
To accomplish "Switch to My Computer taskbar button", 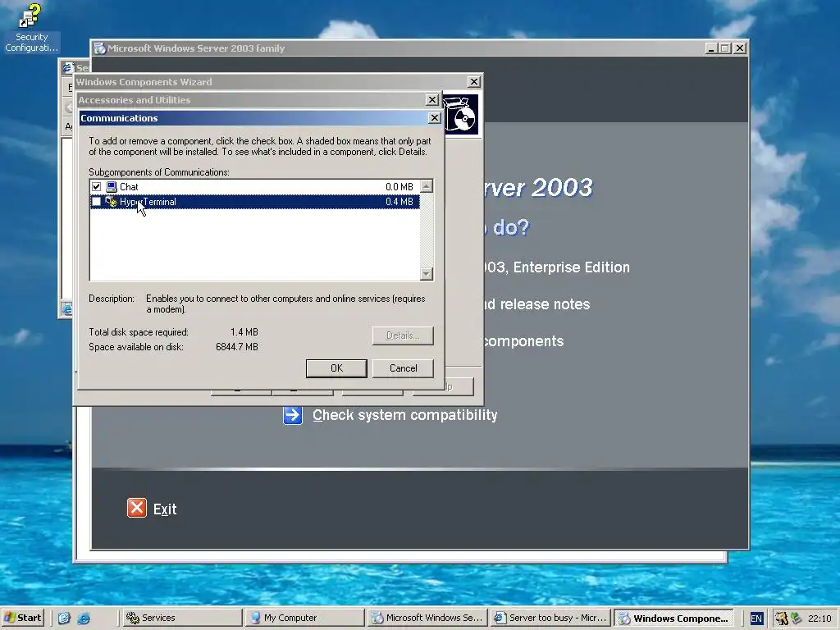I will (x=305, y=618).
